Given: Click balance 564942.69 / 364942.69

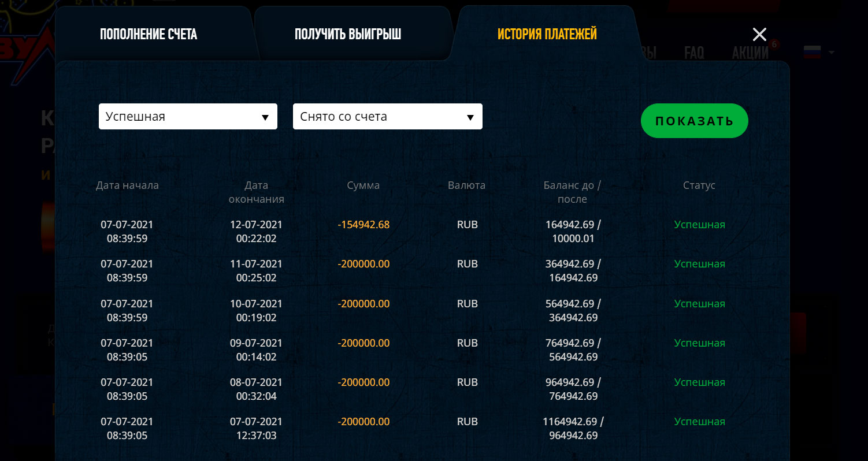Looking at the screenshot, I should [x=572, y=311].
